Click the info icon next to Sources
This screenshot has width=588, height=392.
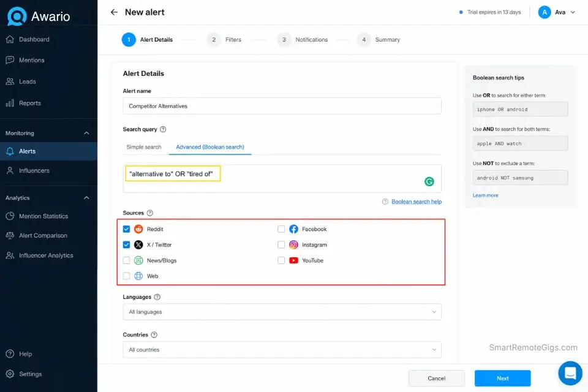tap(150, 213)
